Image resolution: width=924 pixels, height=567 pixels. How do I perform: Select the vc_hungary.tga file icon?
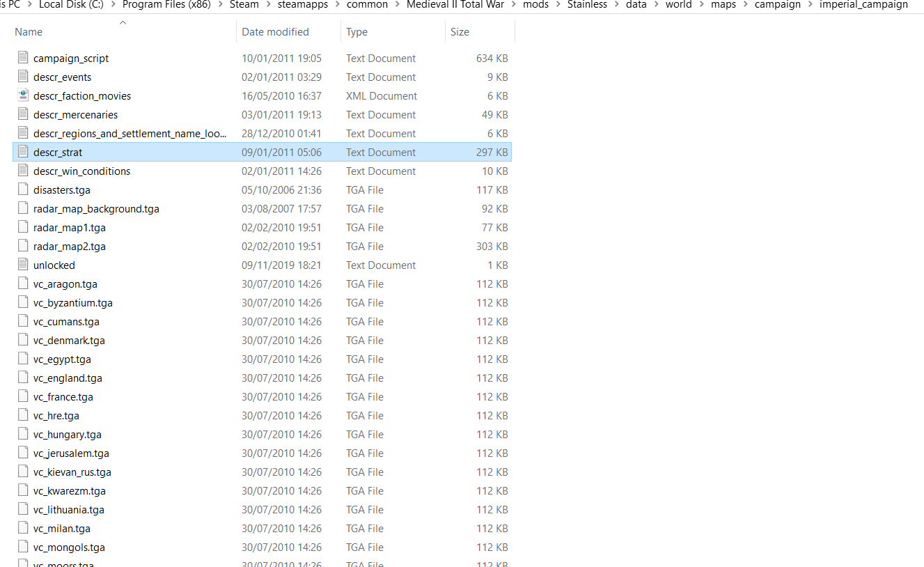pos(23,434)
